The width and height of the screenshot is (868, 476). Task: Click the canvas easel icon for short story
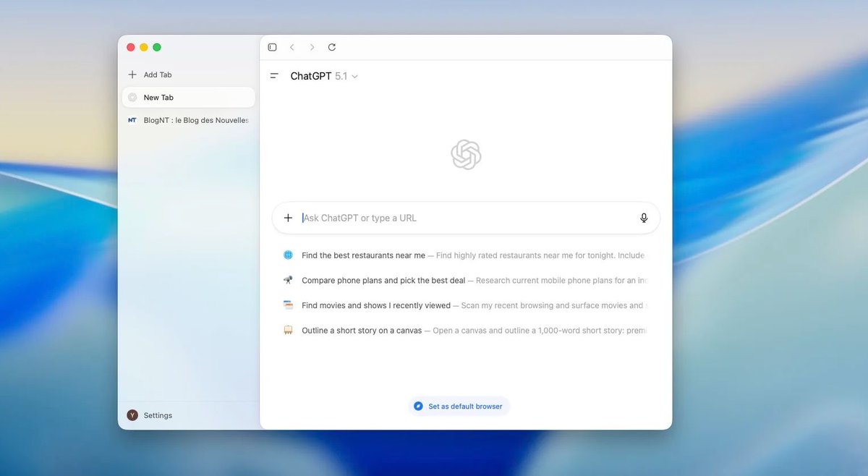pos(288,330)
